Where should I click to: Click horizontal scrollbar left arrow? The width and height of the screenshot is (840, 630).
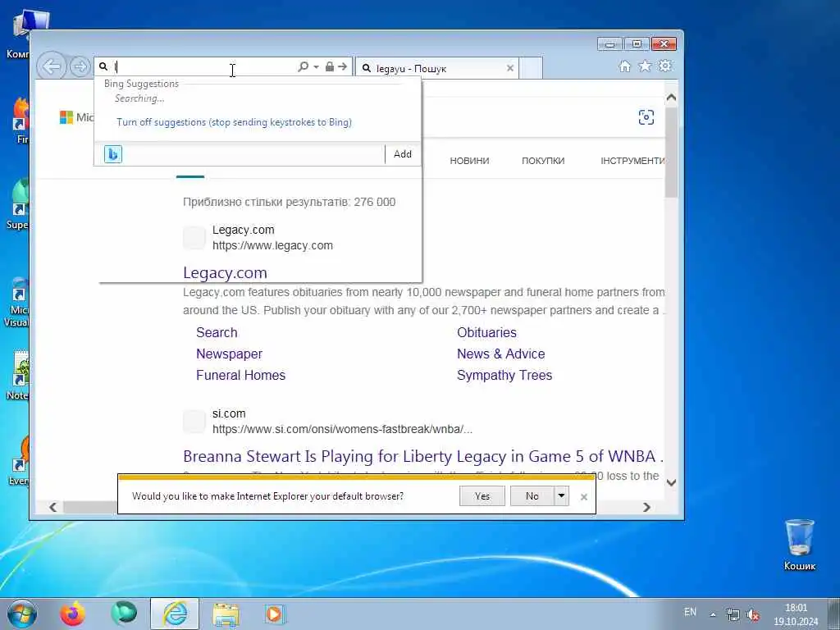[53, 507]
